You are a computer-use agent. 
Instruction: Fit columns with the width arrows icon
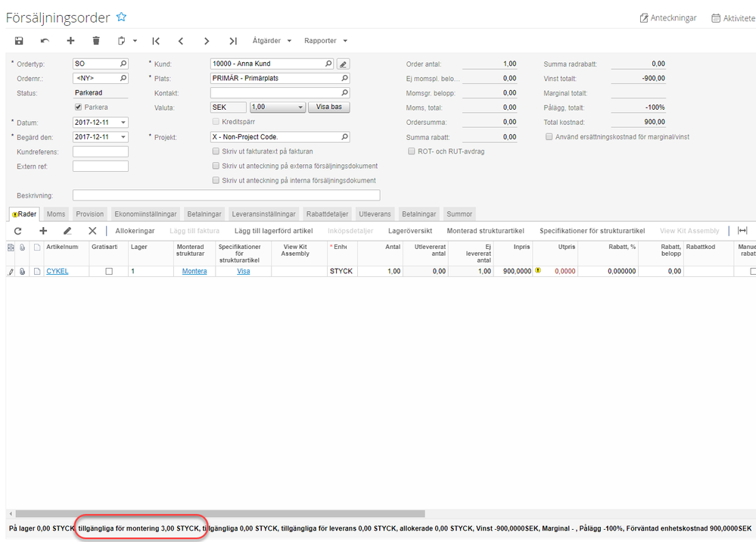[x=742, y=230]
